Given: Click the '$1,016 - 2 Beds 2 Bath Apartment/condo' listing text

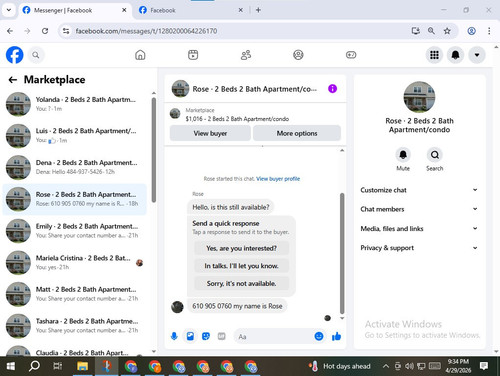Looking at the screenshot, I should tap(237, 119).
